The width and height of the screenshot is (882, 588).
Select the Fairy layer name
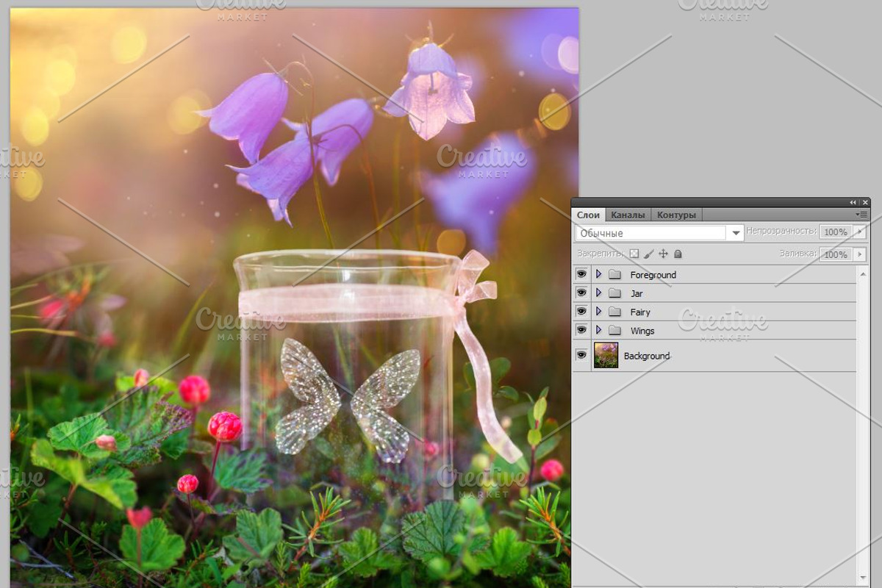pyautogui.click(x=640, y=312)
